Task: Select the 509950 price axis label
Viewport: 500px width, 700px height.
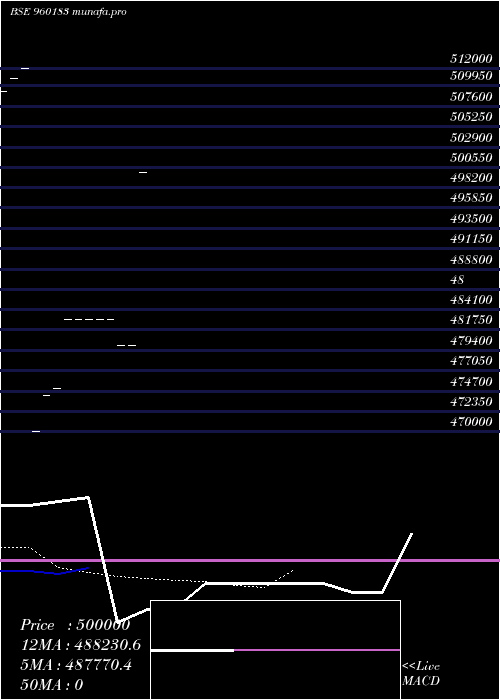Action: tap(471, 75)
